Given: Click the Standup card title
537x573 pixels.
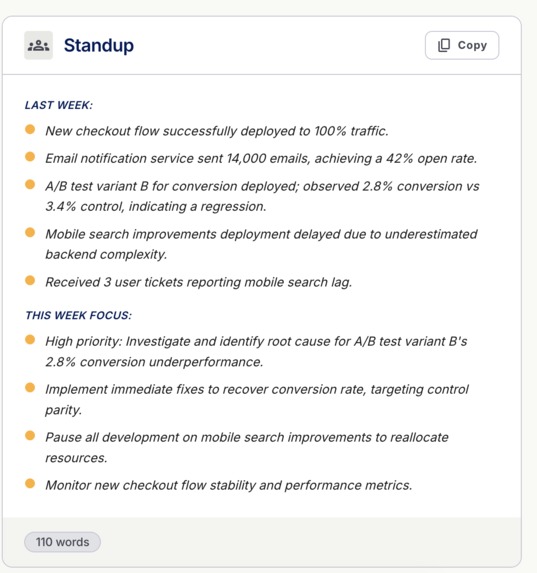Looking at the screenshot, I should click(x=99, y=46).
